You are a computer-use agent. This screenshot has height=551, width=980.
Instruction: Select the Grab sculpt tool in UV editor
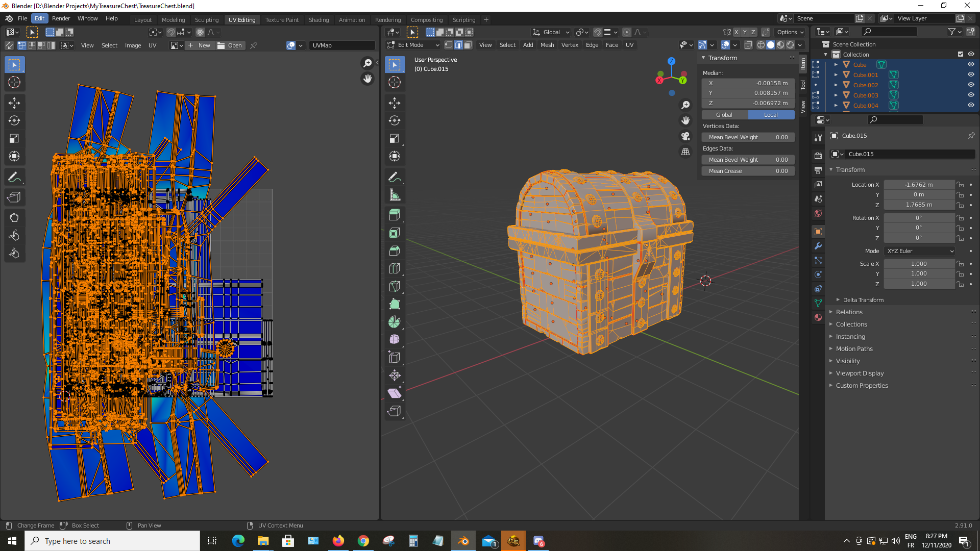tap(14, 218)
